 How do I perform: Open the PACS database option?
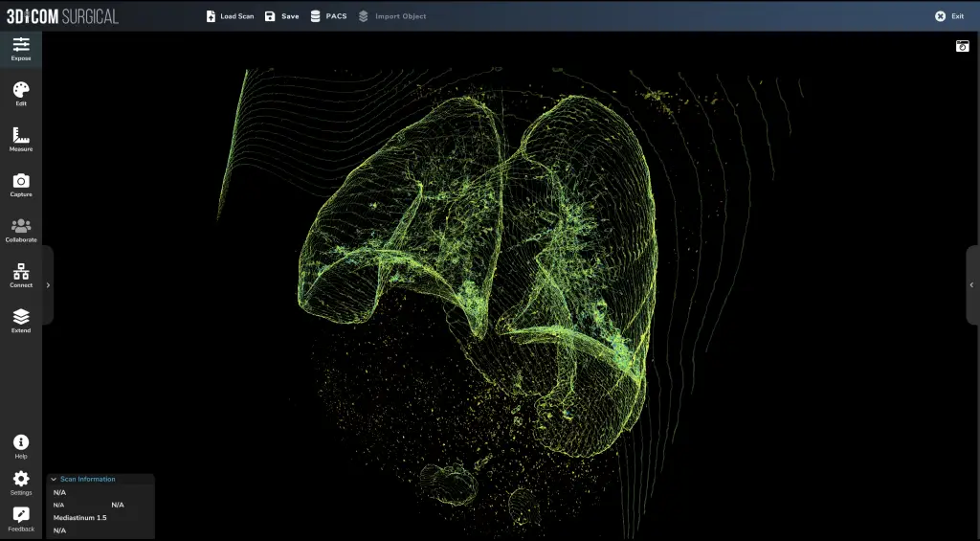328,16
